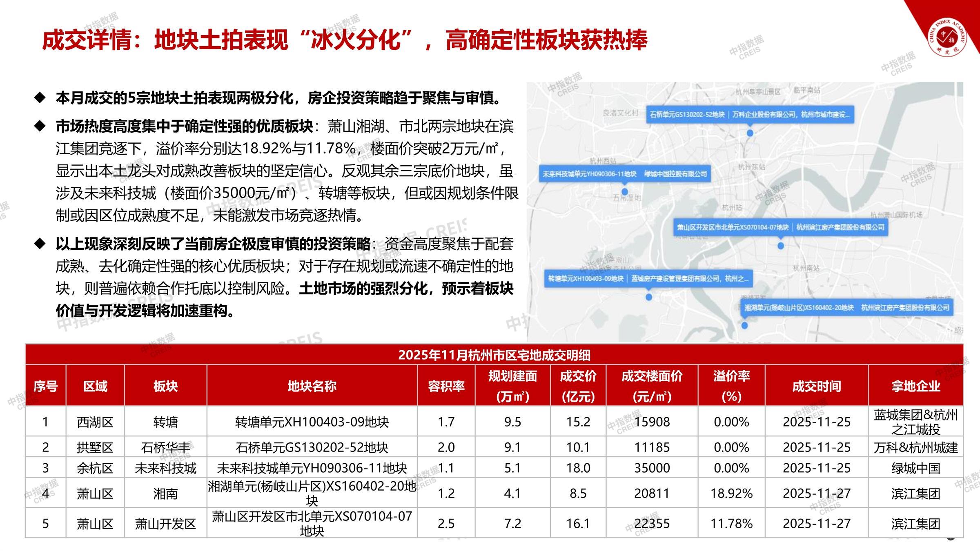Click the 拿地企业 column header
Screen dimensions: 980x551
[x=915, y=386]
